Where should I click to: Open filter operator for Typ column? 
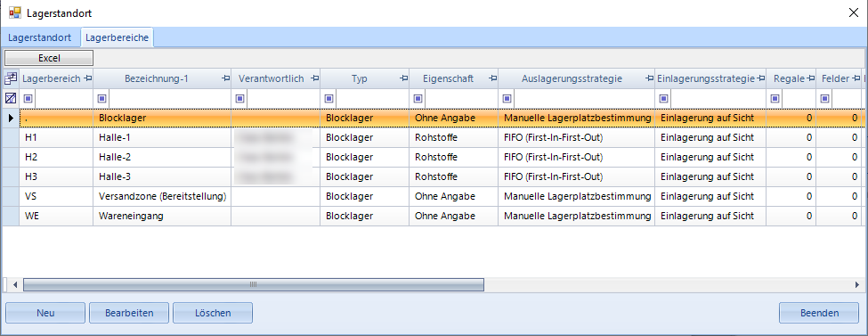[329, 99]
